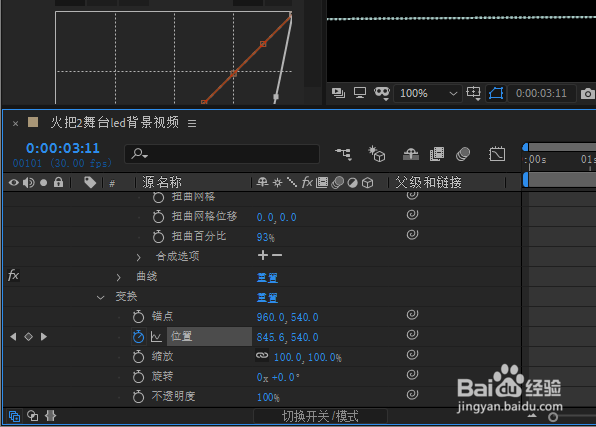This screenshot has width=596, height=427.
Task: Click the audio speaker column header icon
Action: coord(29,183)
